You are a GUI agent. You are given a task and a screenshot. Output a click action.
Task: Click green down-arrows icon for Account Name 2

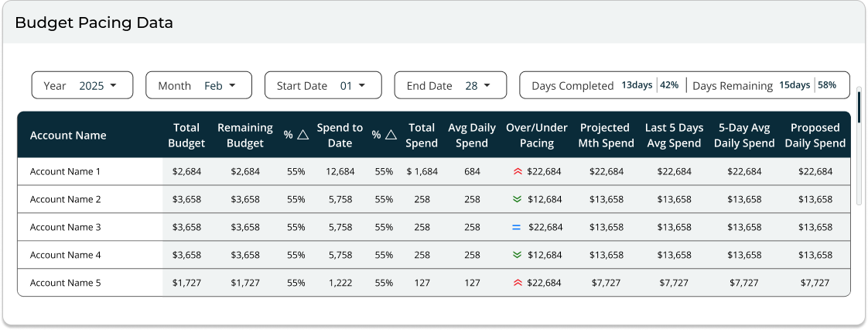(x=518, y=199)
